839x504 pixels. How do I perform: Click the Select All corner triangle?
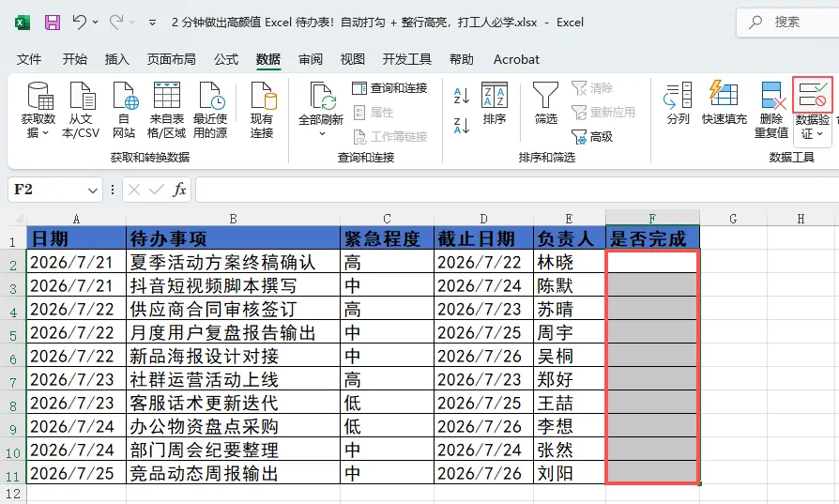pos(20,219)
